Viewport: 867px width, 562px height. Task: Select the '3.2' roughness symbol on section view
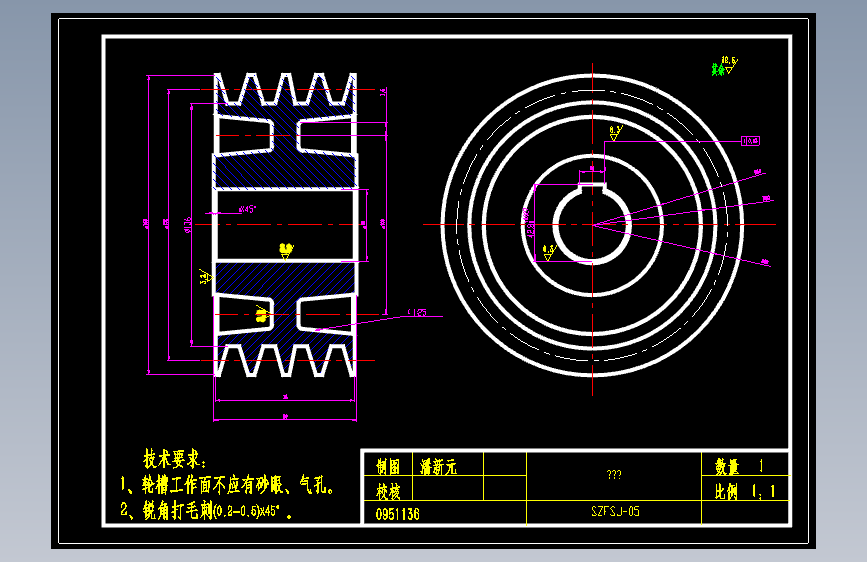click(x=206, y=277)
